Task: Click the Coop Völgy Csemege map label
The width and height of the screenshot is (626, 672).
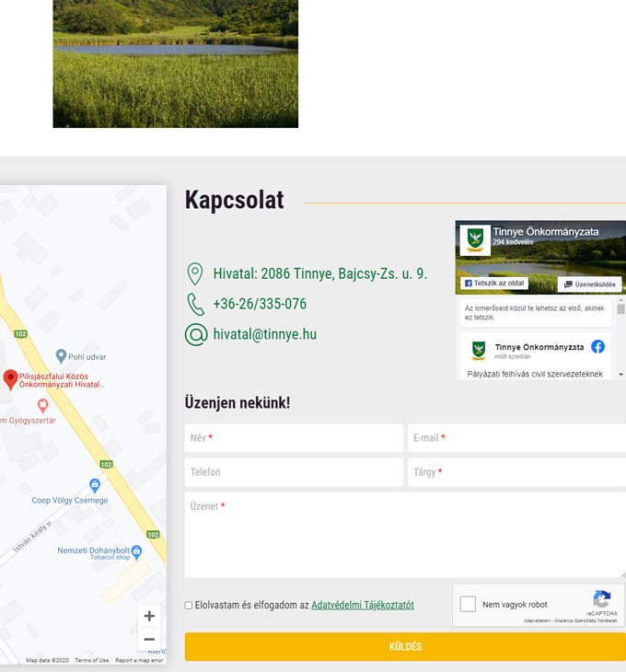Action: [x=70, y=500]
